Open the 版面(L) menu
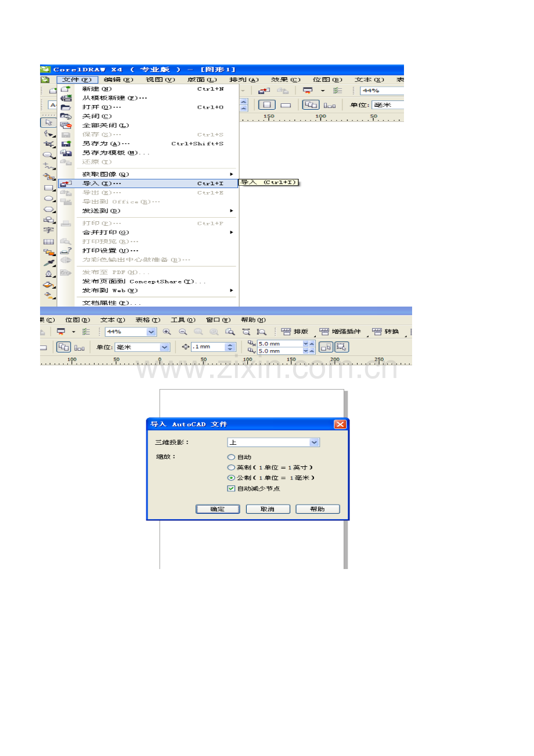The height and width of the screenshot is (756, 534). pos(202,80)
